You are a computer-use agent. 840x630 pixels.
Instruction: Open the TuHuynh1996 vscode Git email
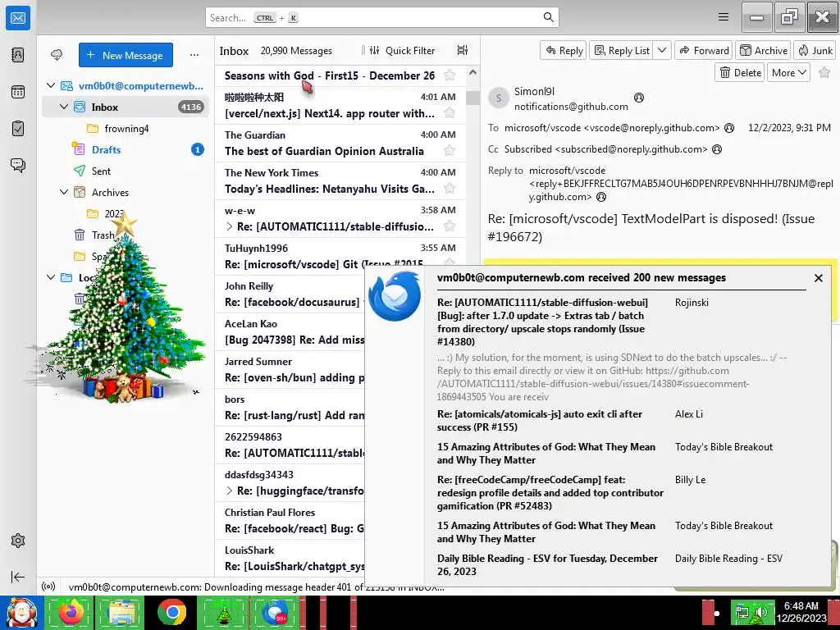(x=340, y=256)
